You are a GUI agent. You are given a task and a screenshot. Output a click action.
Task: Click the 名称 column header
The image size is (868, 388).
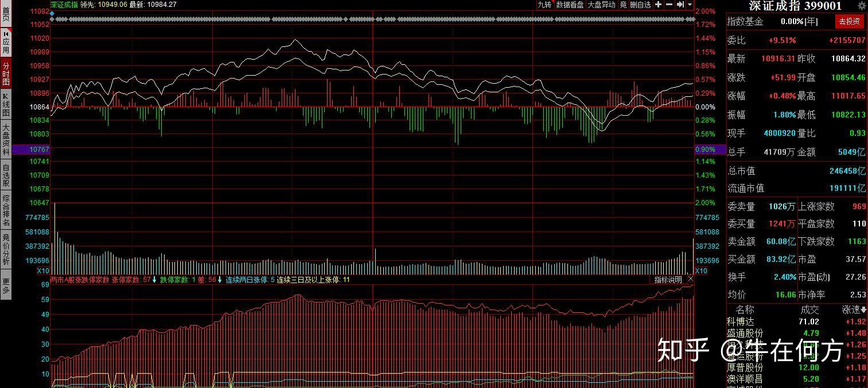745,309
